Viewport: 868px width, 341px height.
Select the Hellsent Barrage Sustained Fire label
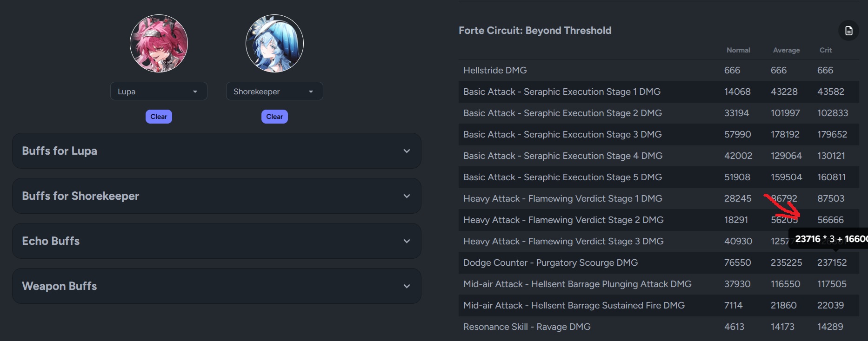574,305
